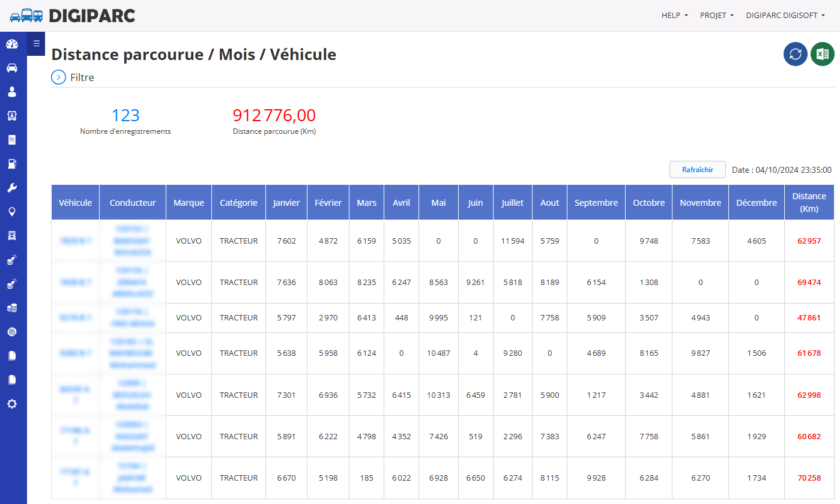
Task: Click the page title Distance parcourue heading
Action: tap(194, 55)
